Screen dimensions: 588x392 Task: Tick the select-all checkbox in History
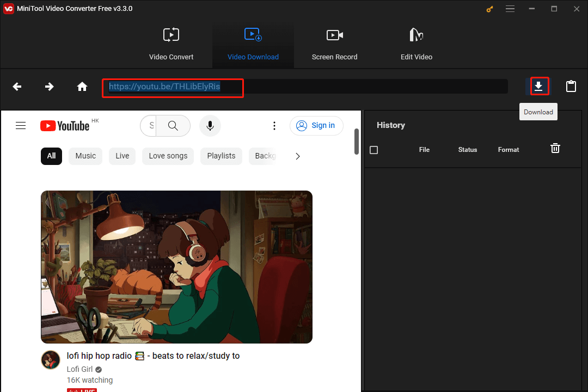point(374,150)
